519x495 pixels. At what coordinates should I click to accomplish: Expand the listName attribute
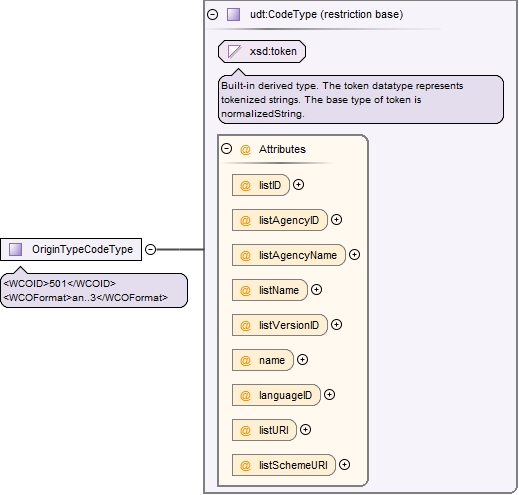(x=316, y=290)
